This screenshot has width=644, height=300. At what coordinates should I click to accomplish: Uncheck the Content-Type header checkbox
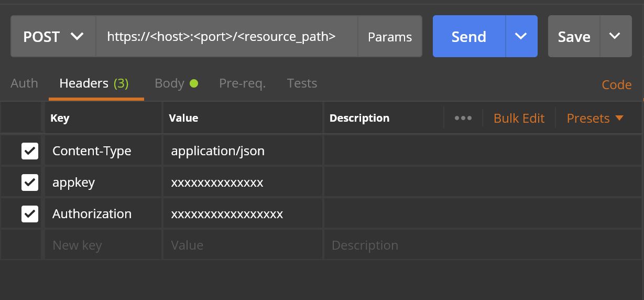point(30,151)
